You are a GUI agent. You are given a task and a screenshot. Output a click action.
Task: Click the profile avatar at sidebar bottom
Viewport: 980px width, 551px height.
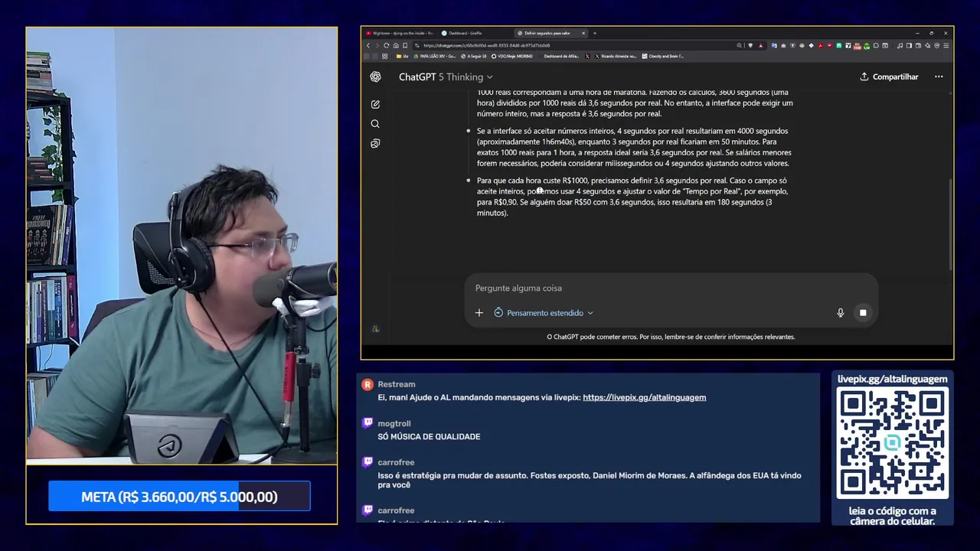pyautogui.click(x=375, y=328)
